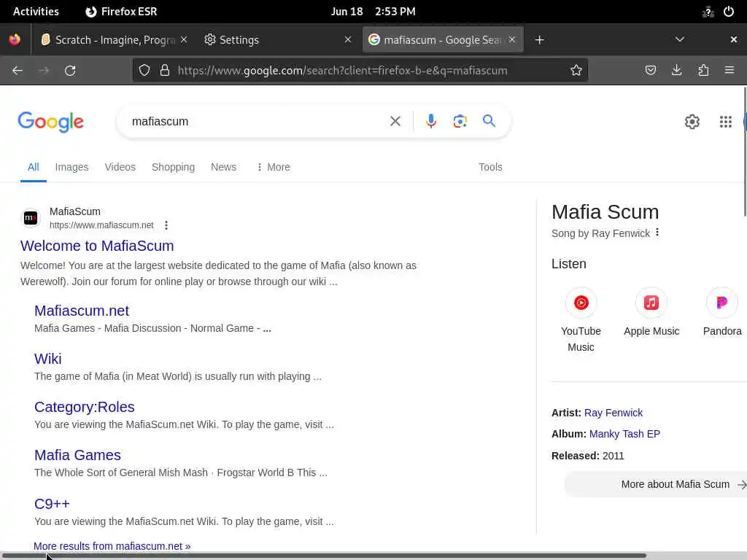The height and width of the screenshot is (560, 747).
Task: Open the Mafiascum.net sitelink
Action: coord(82,311)
